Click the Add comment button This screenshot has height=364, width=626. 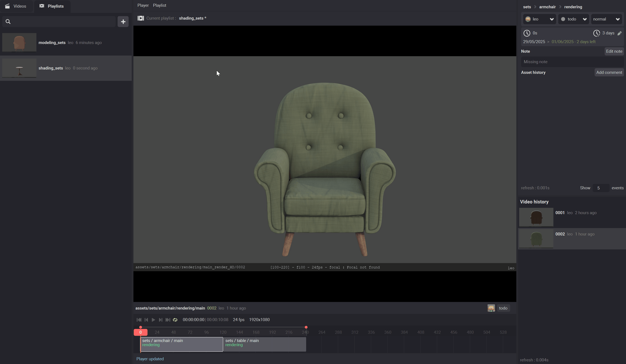click(x=609, y=73)
